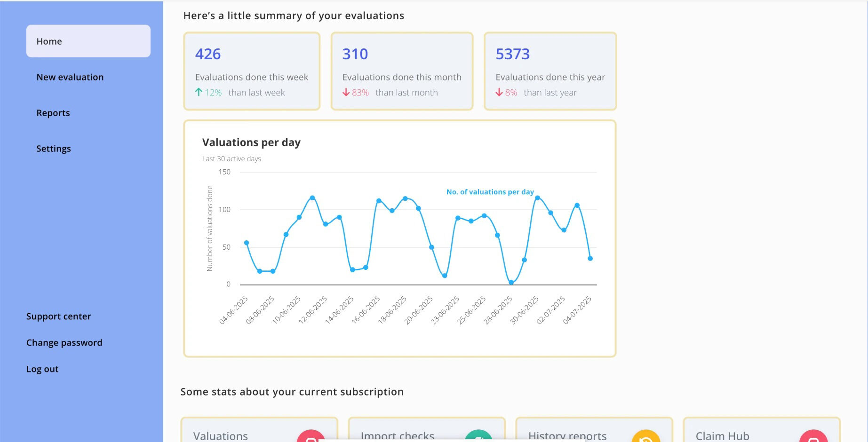Viewport: 868px width, 442px height.
Task: Select the evaluations done this year card
Action: pyautogui.click(x=550, y=71)
